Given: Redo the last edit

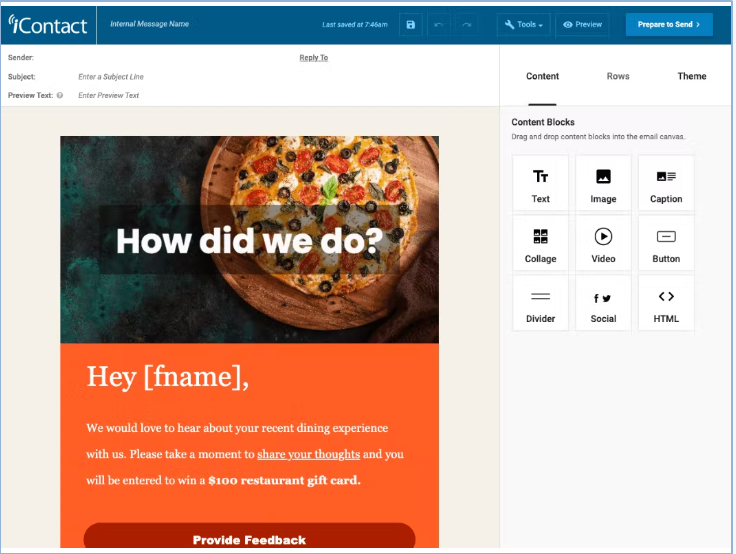Looking at the screenshot, I should [x=467, y=24].
